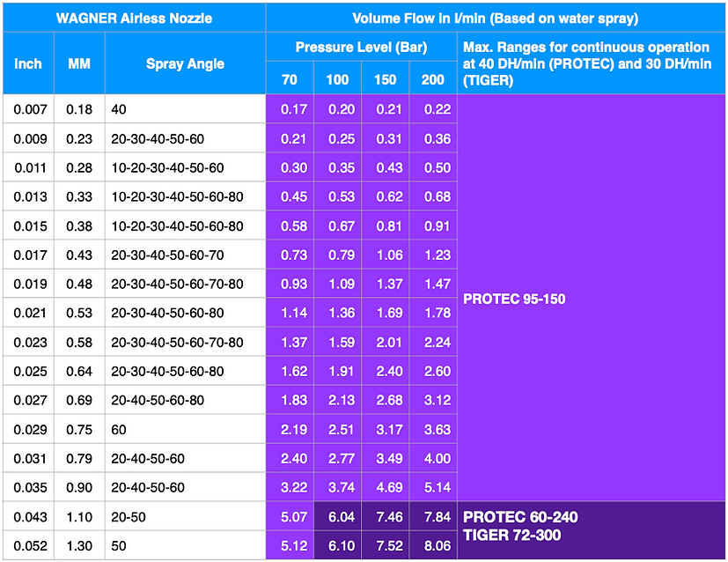Click the 0.035 inch cell
Viewport: 728px width, 562px height.
coord(28,487)
